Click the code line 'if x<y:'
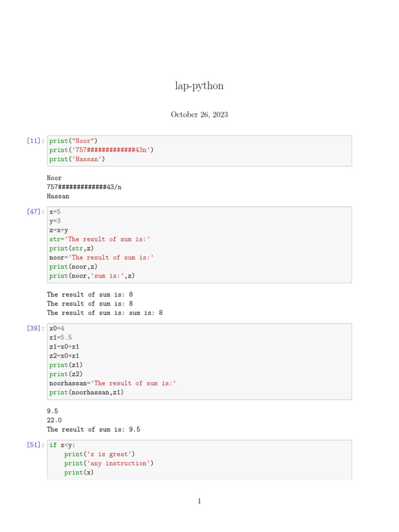The height and width of the screenshot is (532, 399). pos(62,445)
